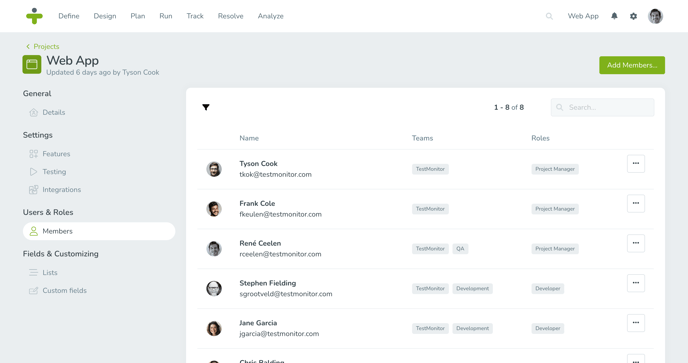
Task: Open the settings gear icon
Action: (x=634, y=16)
